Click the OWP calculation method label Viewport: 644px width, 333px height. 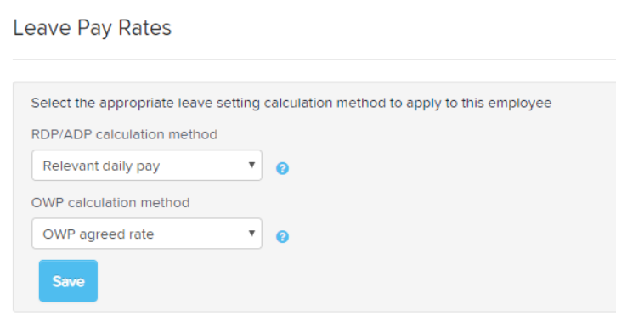point(110,203)
